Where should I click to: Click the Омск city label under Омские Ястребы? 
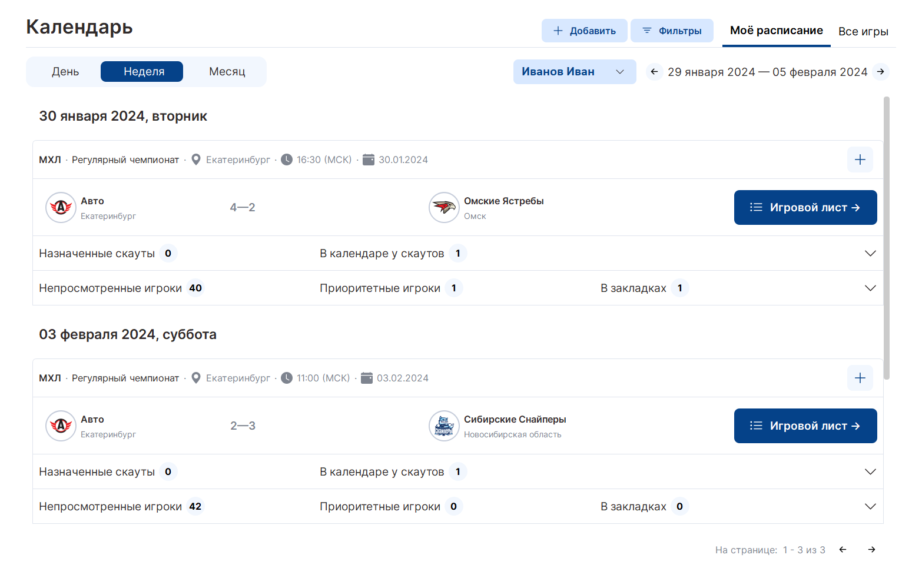pos(475,216)
